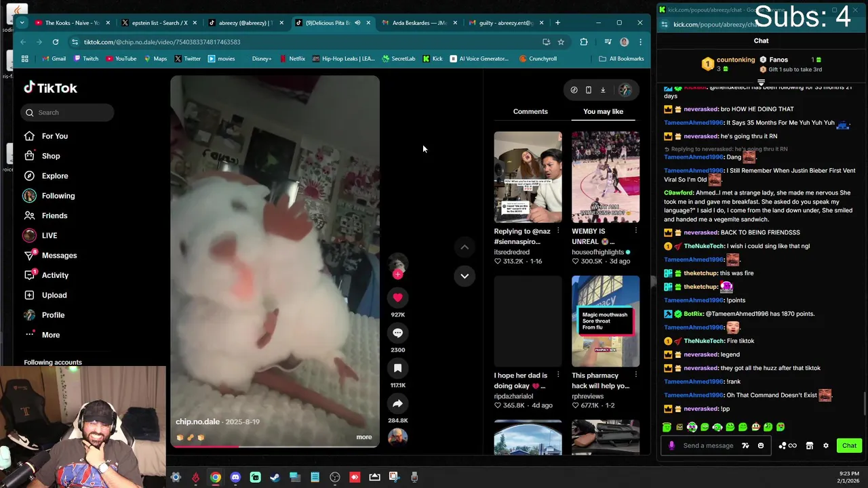Open the itsredredred recommended video thumbnail

tap(528, 177)
